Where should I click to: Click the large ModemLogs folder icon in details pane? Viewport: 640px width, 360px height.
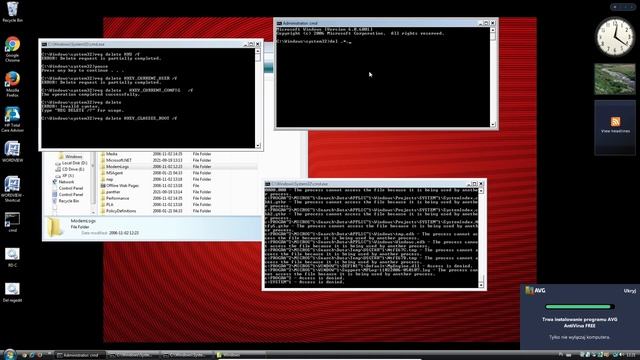55,227
